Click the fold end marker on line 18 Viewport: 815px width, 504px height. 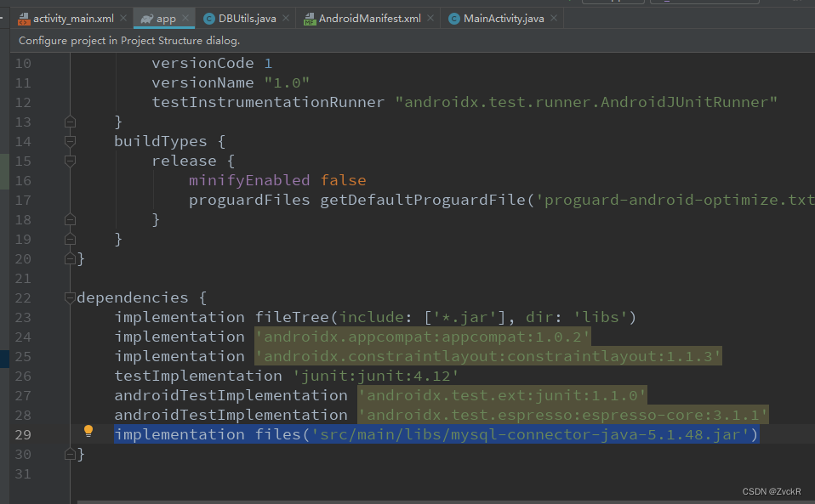coord(70,219)
